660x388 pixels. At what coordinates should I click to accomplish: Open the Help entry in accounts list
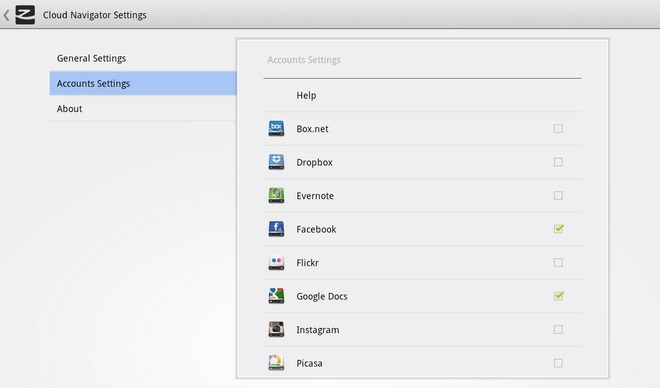point(422,95)
